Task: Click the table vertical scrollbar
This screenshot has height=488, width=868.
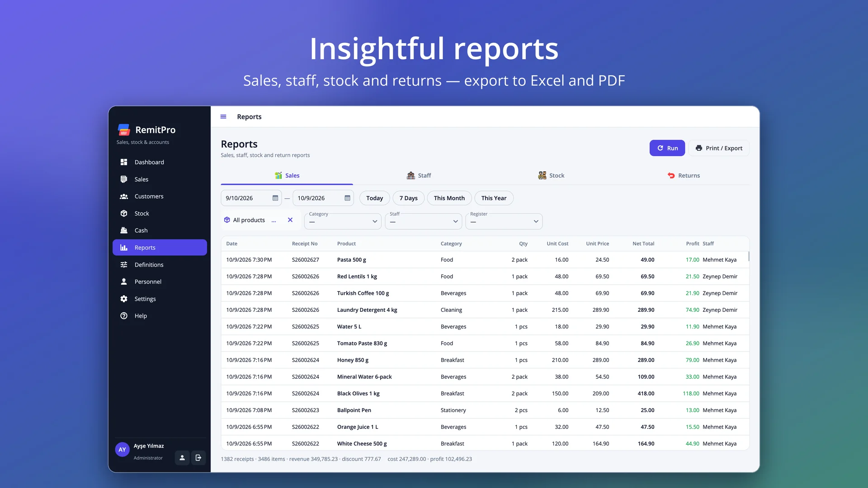Action: 749,256
